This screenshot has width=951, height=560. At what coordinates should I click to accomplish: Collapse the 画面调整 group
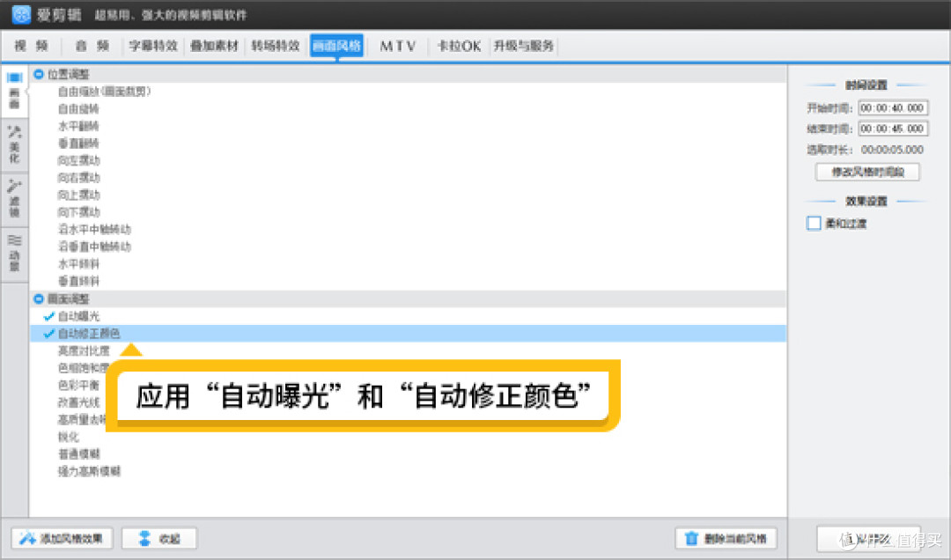tap(39, 299)
